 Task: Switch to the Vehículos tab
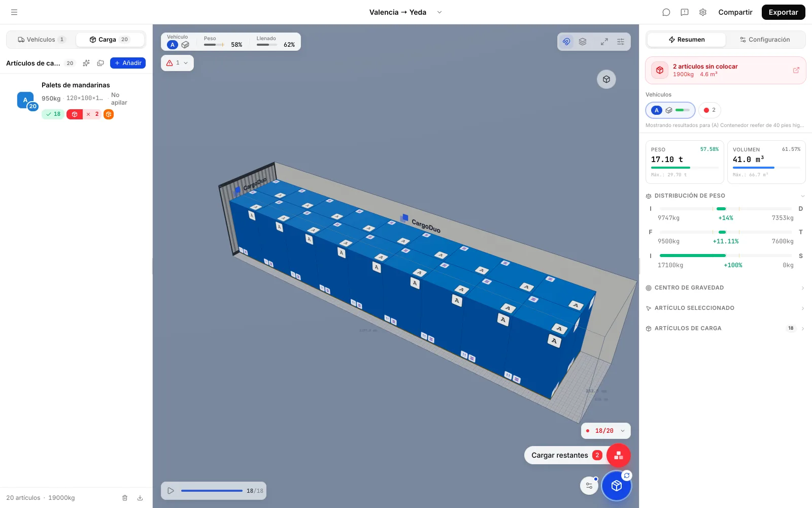tap(41, 40)
